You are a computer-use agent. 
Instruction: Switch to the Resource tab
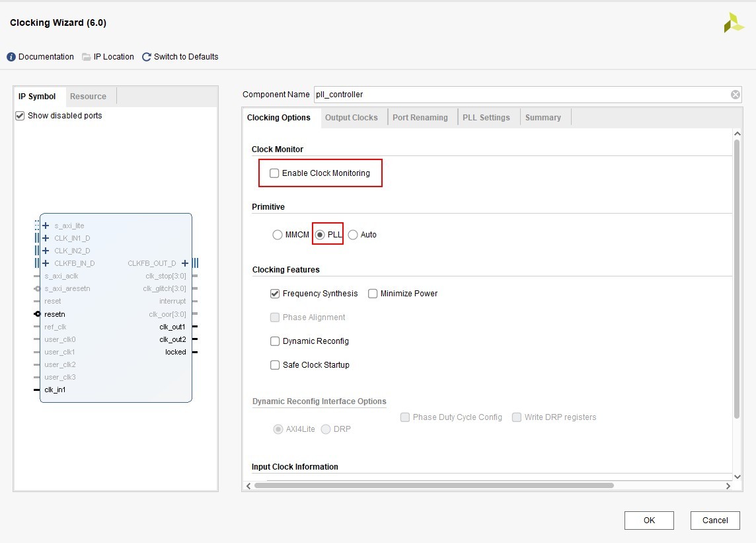[x=89, y=97]
